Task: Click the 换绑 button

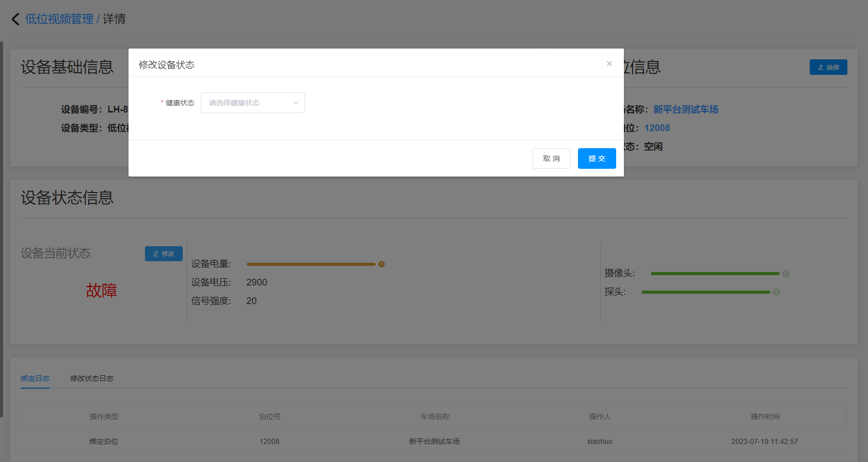Action: (x=828, y=67)
